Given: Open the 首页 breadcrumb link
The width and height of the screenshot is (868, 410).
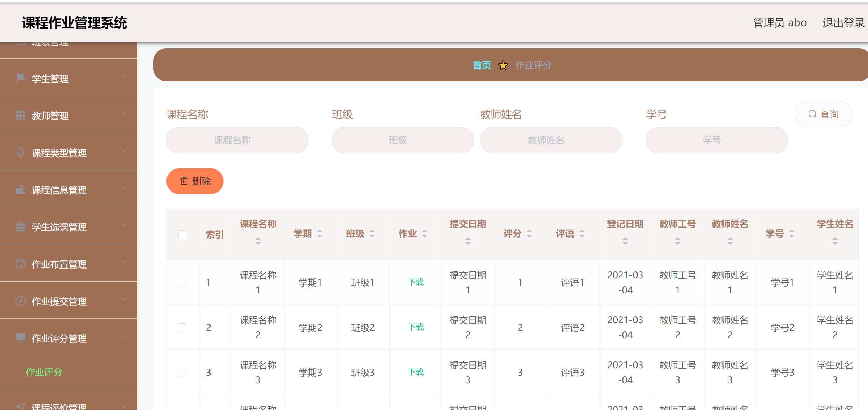Looking at the screenshot, I should (x=482, y=65).
